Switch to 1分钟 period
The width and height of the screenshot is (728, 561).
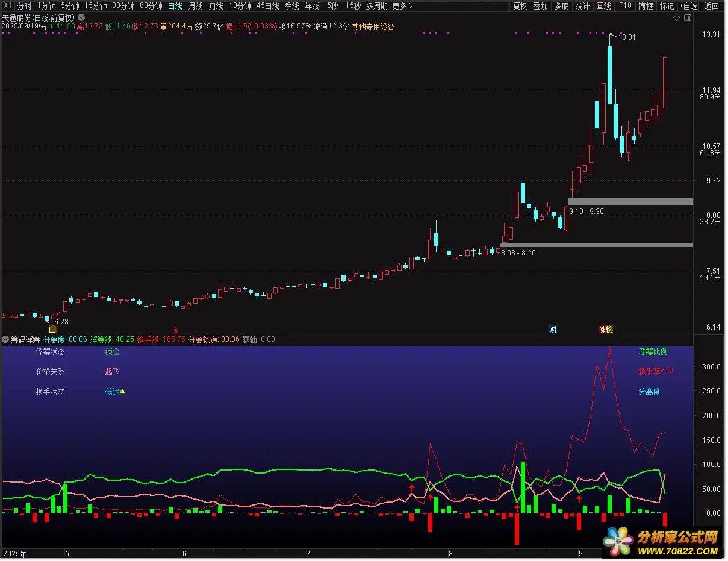46,6
